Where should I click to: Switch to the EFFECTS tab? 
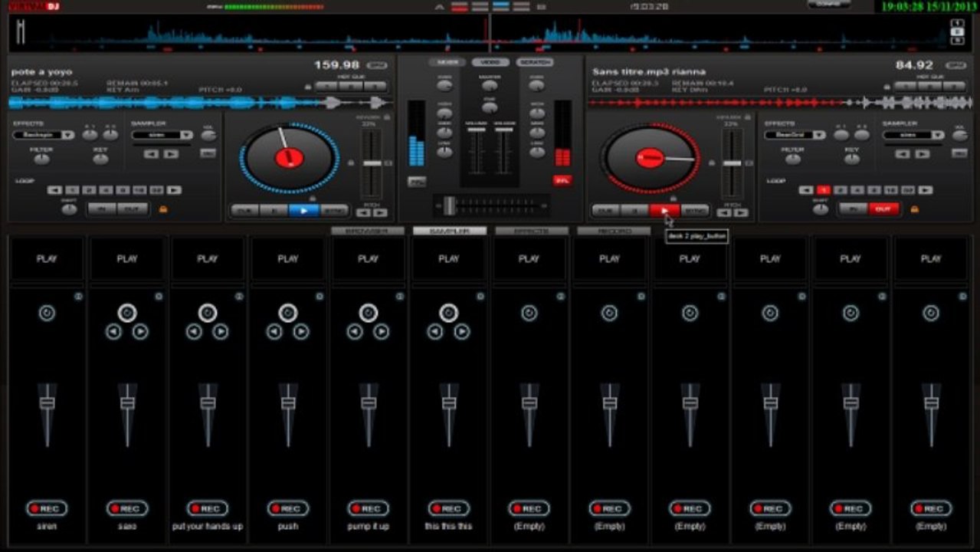pos(531,231)
